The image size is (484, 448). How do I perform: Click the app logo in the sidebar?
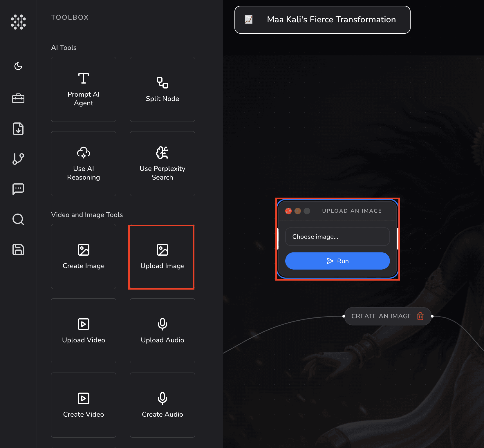[x=18, y=22]
